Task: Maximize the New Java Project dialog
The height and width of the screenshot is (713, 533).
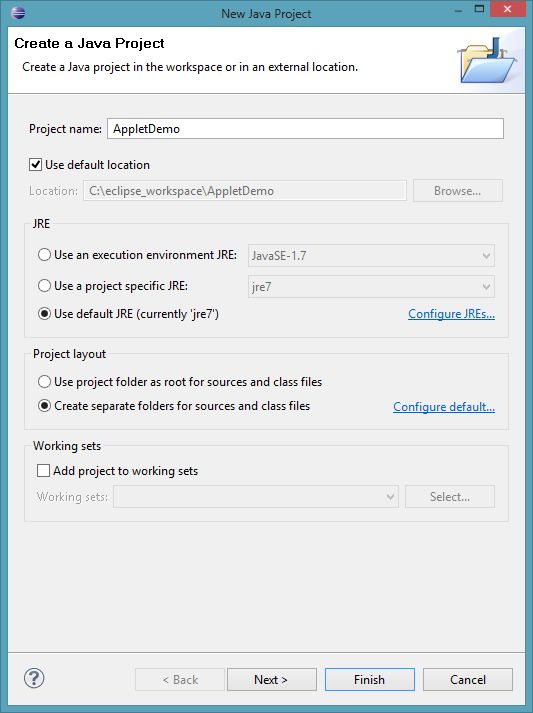Action: point(479,9)
